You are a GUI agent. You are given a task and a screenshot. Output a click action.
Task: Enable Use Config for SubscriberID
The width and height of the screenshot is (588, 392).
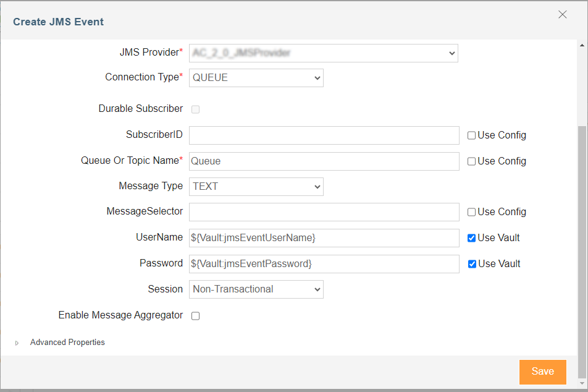point(471,135)
